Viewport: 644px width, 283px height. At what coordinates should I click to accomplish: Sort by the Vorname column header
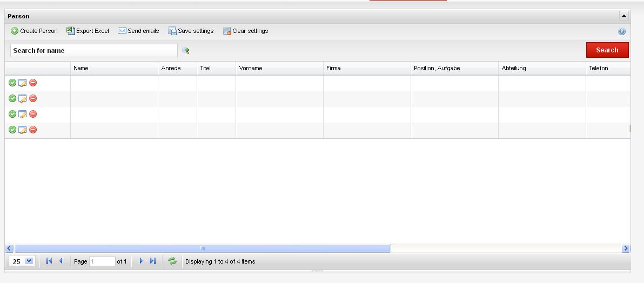[280, 68]
